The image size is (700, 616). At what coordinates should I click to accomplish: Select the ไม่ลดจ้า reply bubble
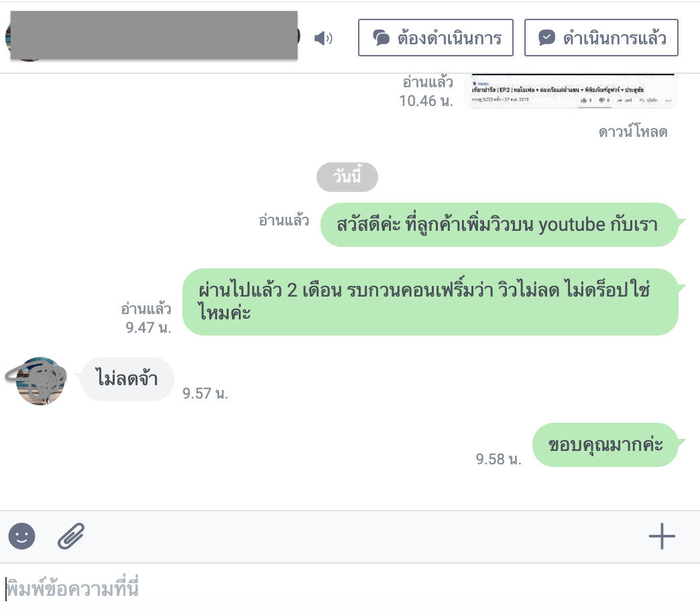point(127,379)
